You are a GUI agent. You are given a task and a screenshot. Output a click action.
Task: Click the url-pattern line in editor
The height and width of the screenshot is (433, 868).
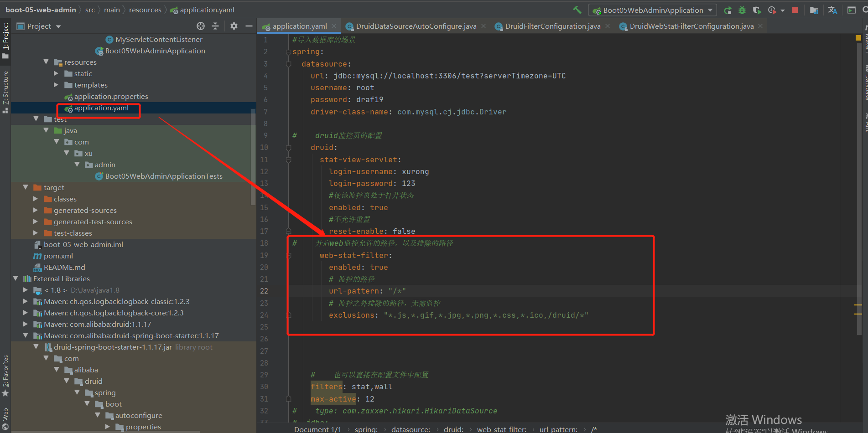tap(367, 291)
